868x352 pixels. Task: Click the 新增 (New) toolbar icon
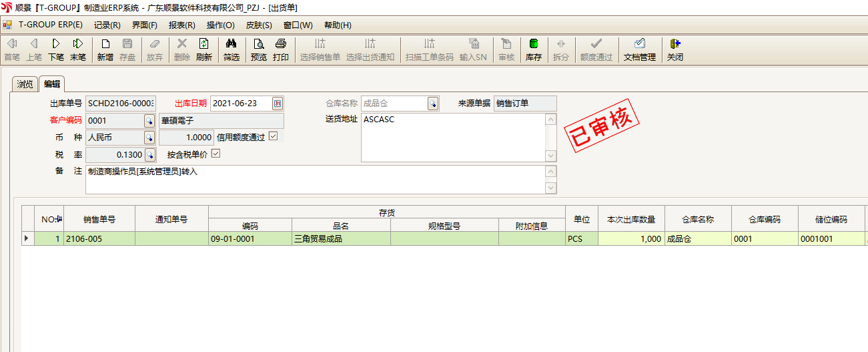(105, 49)
